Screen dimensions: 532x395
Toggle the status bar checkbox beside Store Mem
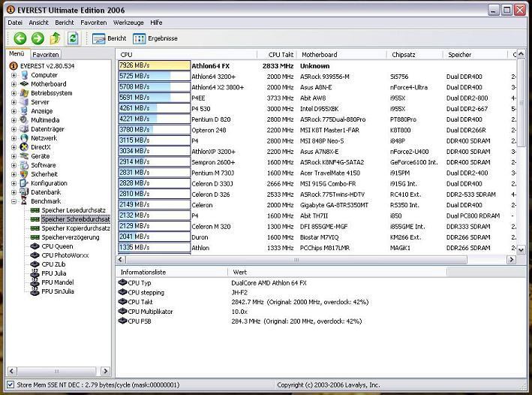pyautogui.click(x=11, y=384)
